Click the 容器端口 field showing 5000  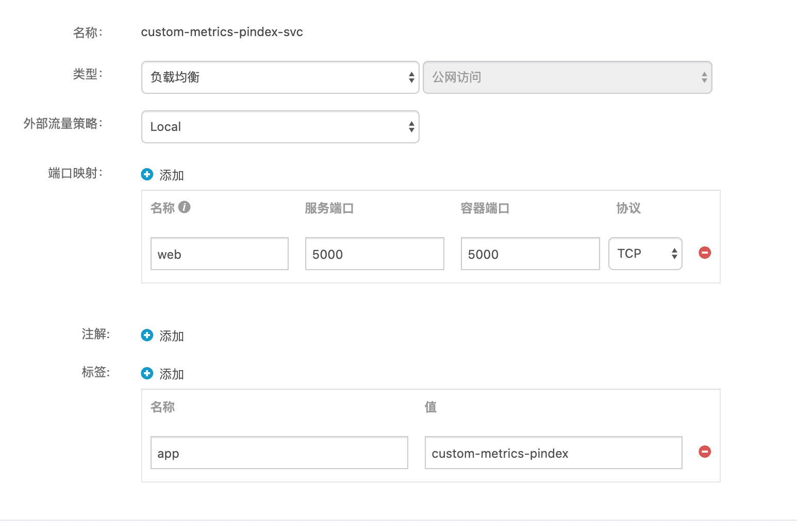pos(529,253)
